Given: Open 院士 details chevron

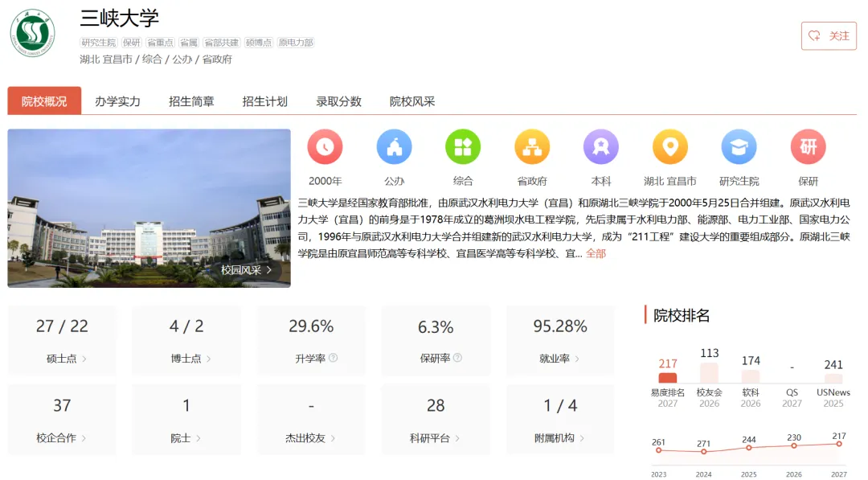Looking at the screenshot, I should tap(199, 438).
